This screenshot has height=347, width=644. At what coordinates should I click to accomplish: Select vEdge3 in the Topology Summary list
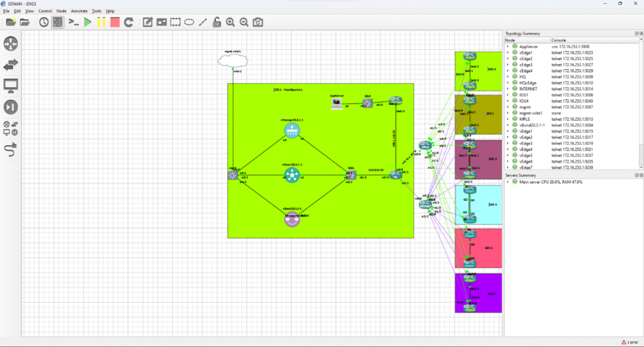pyautogui.click(x=526, y=143)
